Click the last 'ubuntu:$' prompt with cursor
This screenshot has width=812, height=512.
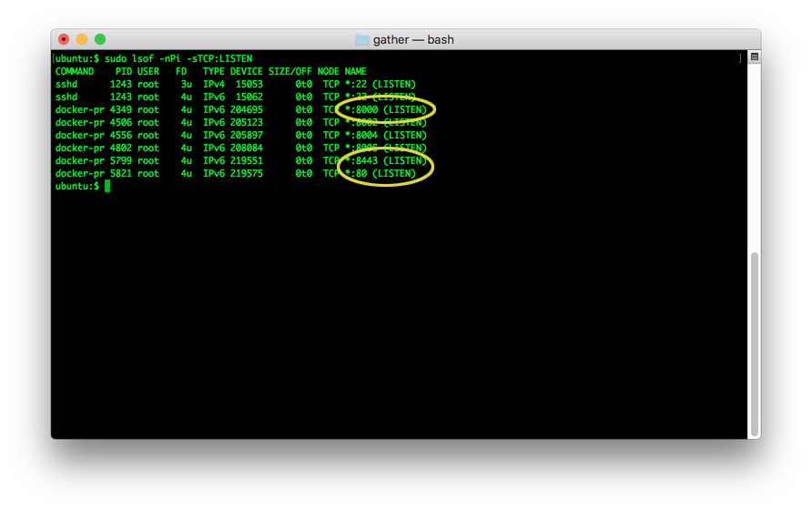pos(83,186)
